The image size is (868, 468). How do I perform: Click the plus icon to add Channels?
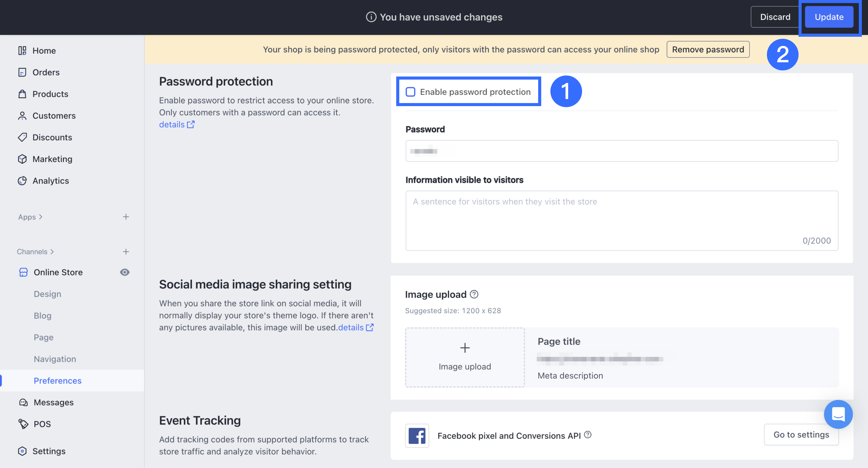tap(126, 252)
